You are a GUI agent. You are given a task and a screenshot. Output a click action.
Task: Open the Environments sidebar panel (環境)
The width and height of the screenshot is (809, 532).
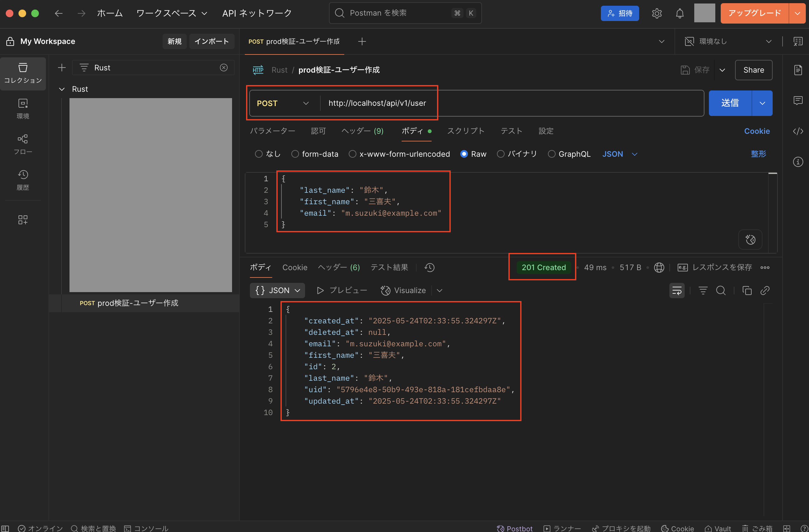(23, 109)
